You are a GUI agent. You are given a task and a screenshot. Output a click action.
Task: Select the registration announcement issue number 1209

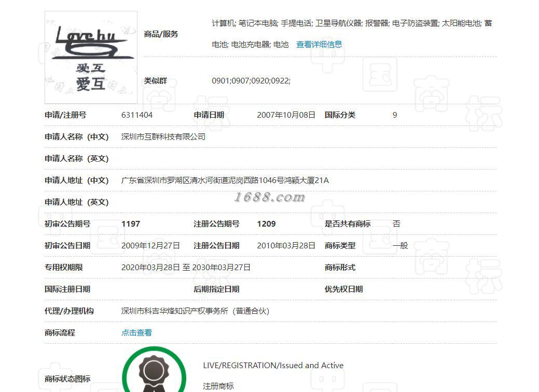tap(267, 224)
